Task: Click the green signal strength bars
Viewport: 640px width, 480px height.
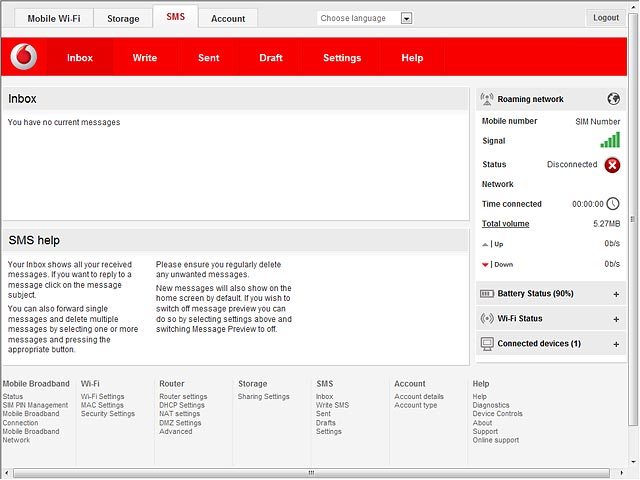Action: [x=610, y=140]
